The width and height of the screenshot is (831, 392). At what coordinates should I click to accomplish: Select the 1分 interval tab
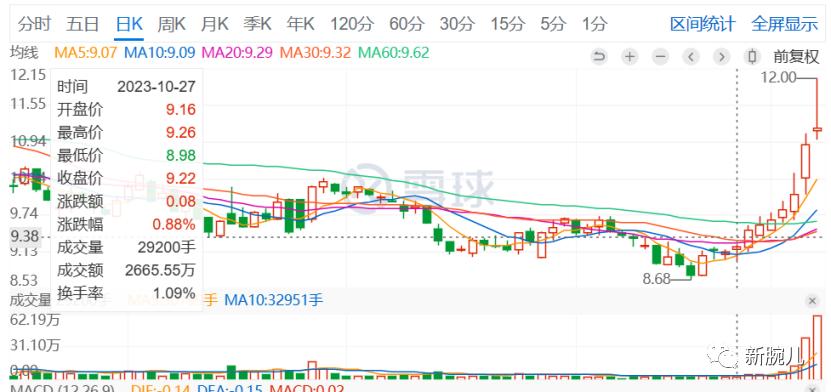[x=594, y=24]
